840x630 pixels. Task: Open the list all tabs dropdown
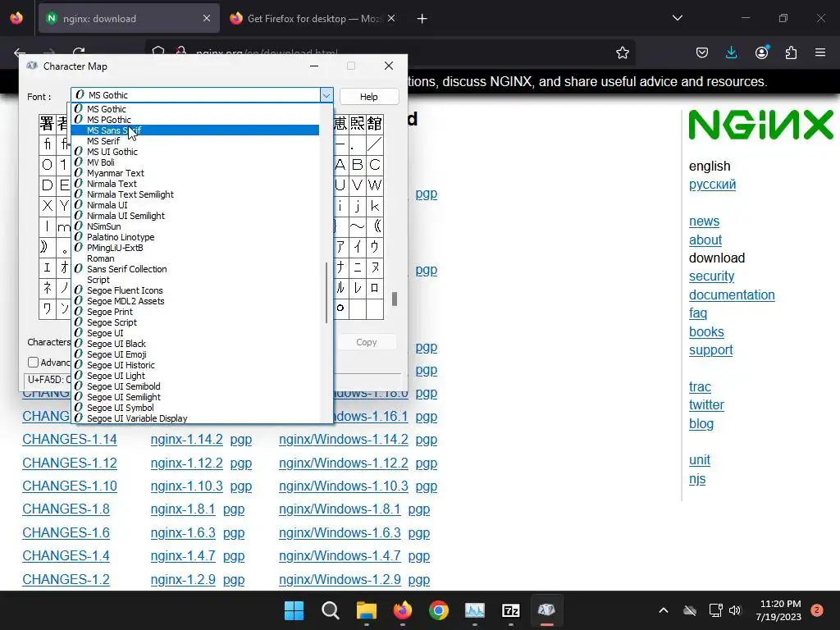click(677, 18)
